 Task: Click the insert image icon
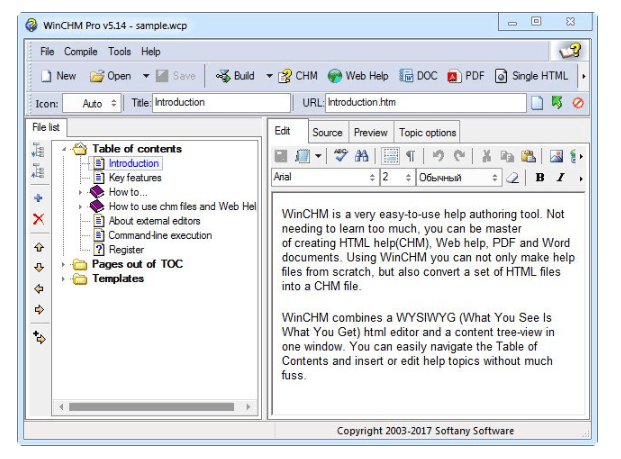pyautogui.click(x=556, y=156)
